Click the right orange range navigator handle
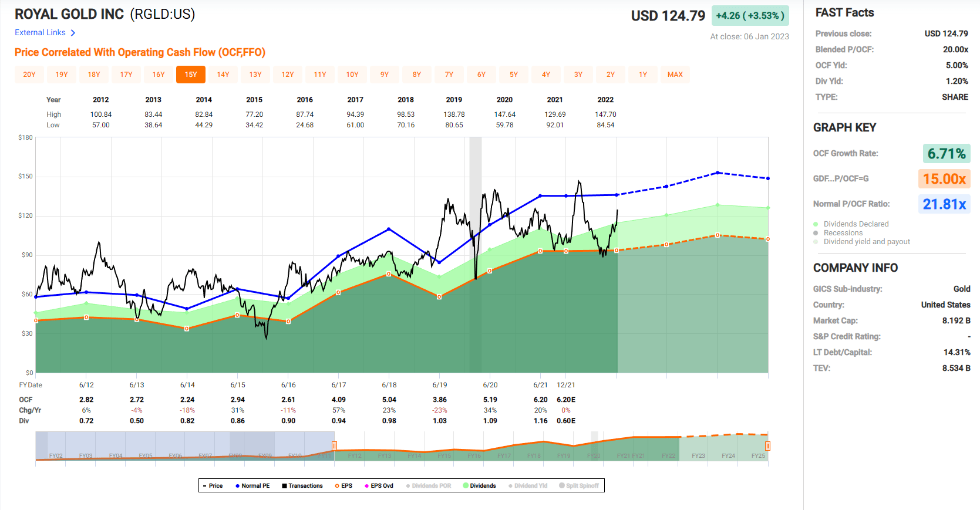This screenshot has width=980, height=510. (x=767, y=446)
